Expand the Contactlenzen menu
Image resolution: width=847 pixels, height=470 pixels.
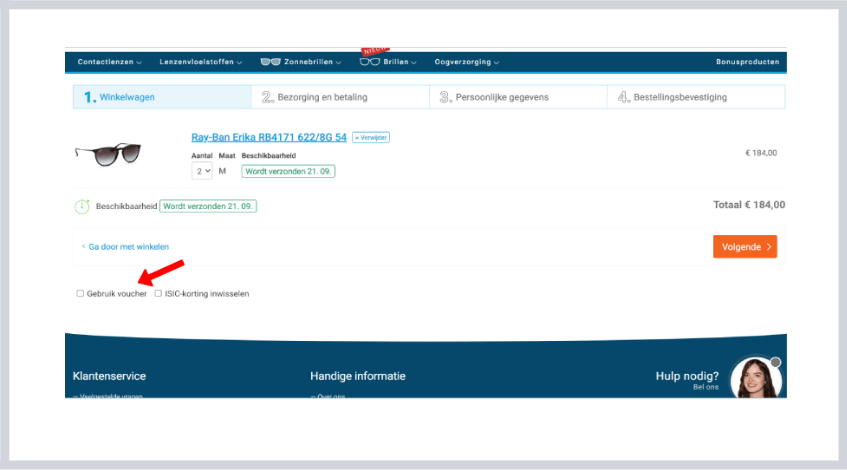coord(109,62)
